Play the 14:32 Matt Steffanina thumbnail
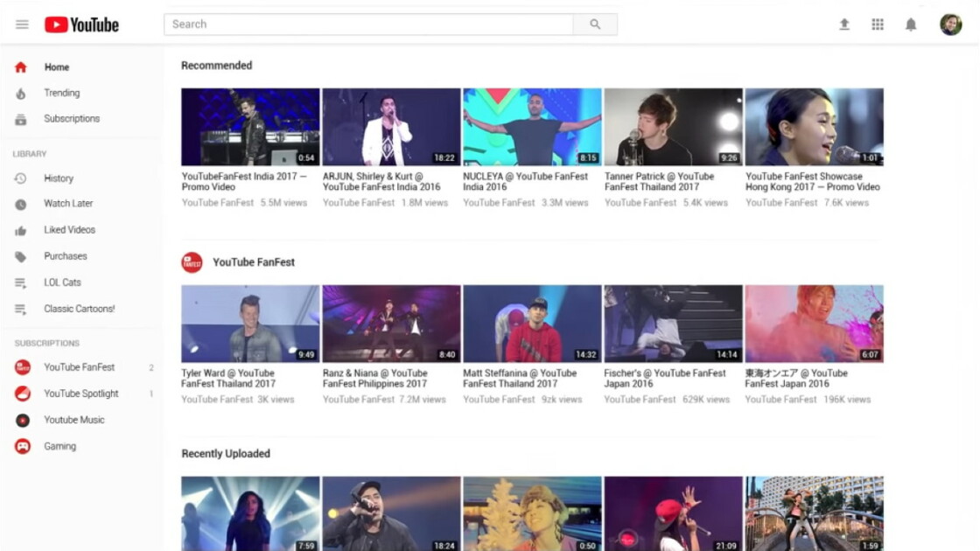This screenshot has height=551, width=980. coord(533,324)
